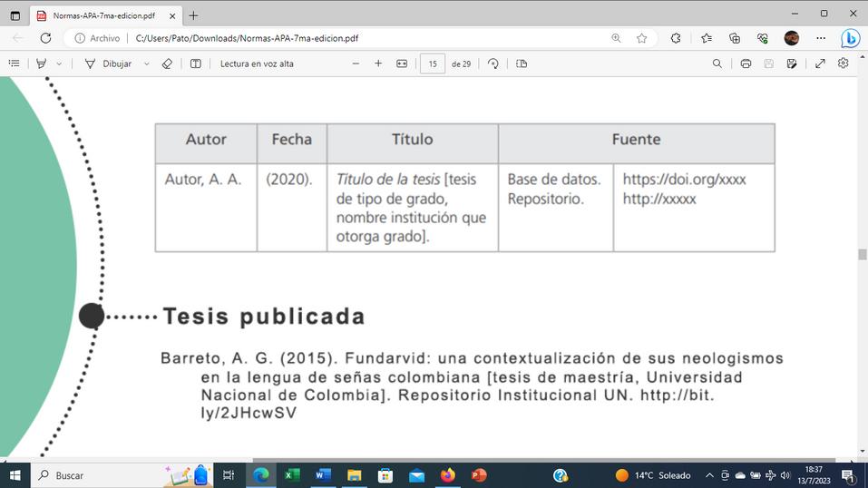This screenshot has height=488, width=868.
Task: Enter full screen mode
Action: point(820,63)
